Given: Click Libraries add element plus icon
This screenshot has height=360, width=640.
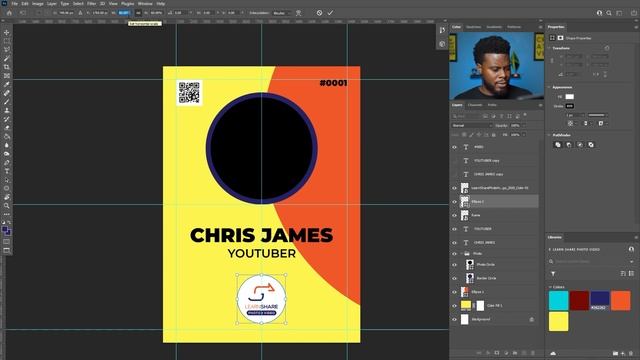Looking at the screenshot, I should point(623,353).
